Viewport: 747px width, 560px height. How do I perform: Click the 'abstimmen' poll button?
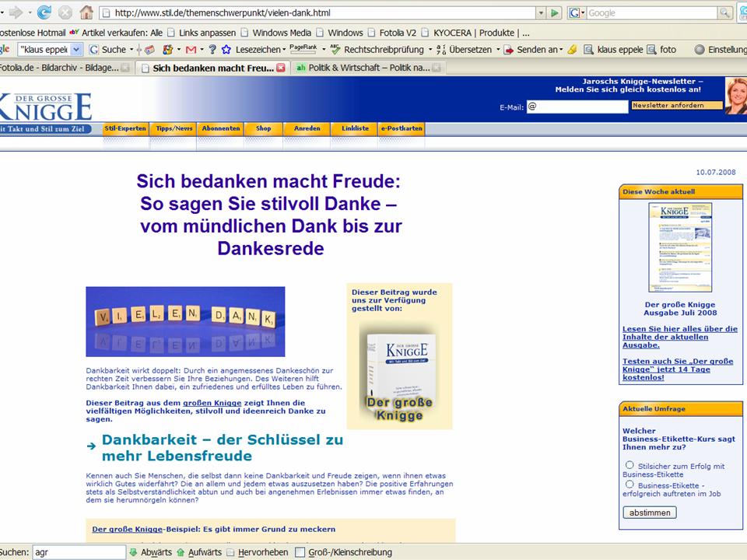point(650,513)
